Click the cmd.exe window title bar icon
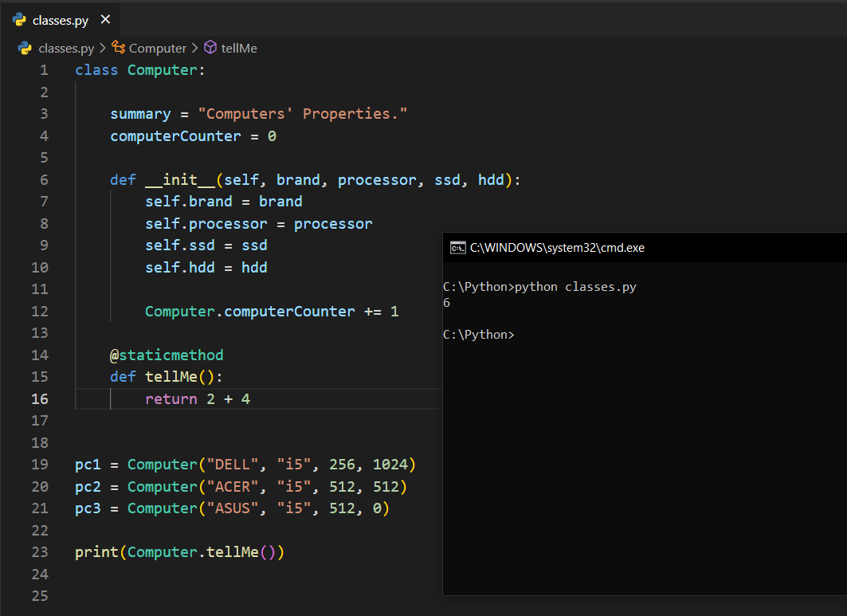This screenshot has height=616, width=847. [457, 247]
